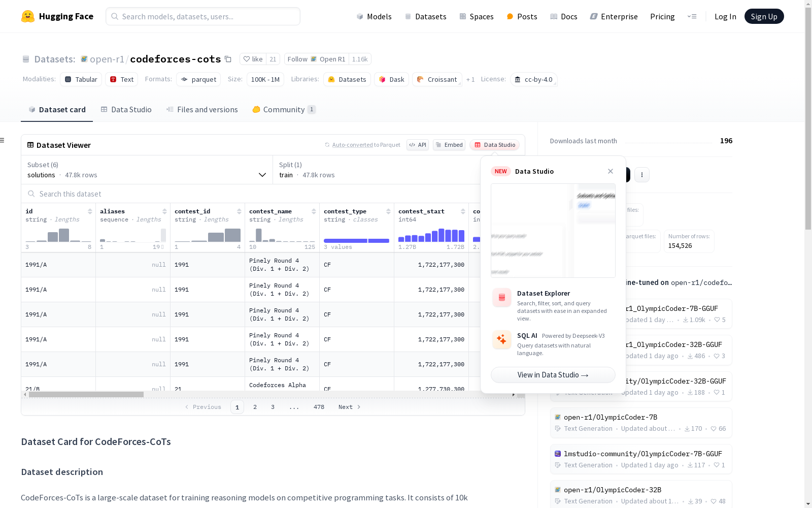This screenshot has width=812, height=508.
Task: Go to Posts in the top navigation
Action: tap(522, 16)
